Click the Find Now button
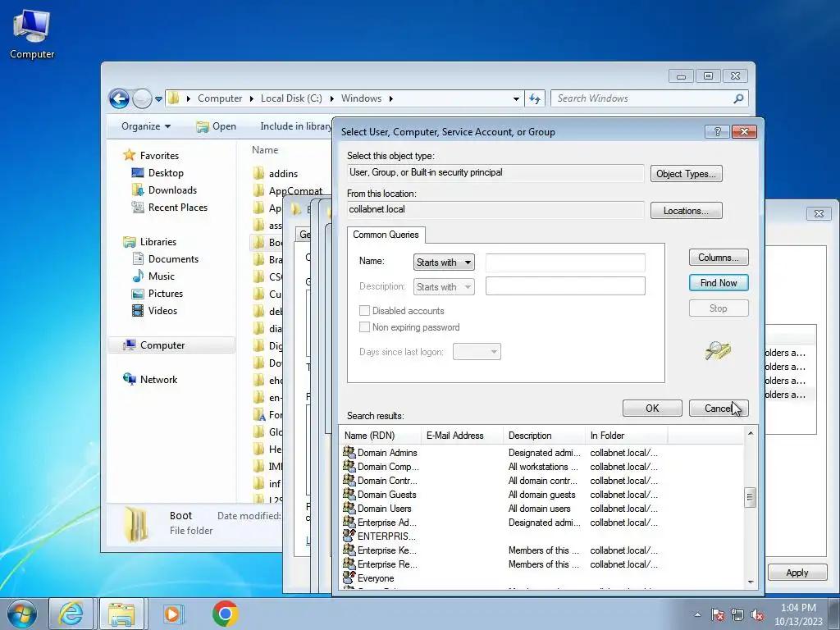Image resolution: width=840 pixels, height=630 pixels. [719, 283]
